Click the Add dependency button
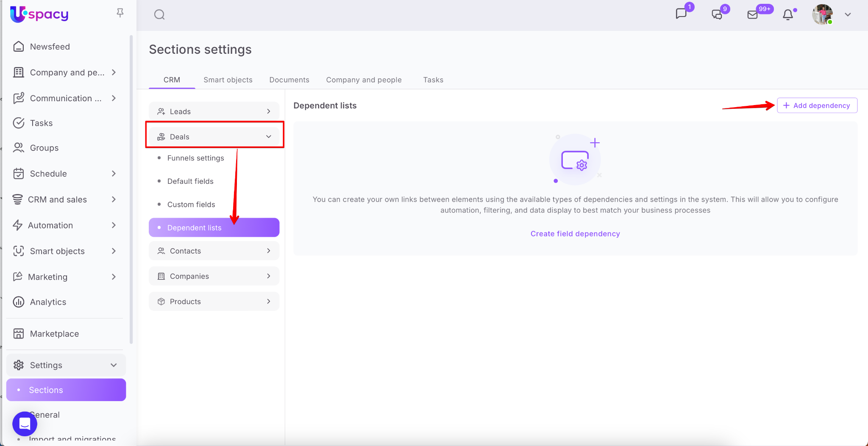 tap(817, 105)
